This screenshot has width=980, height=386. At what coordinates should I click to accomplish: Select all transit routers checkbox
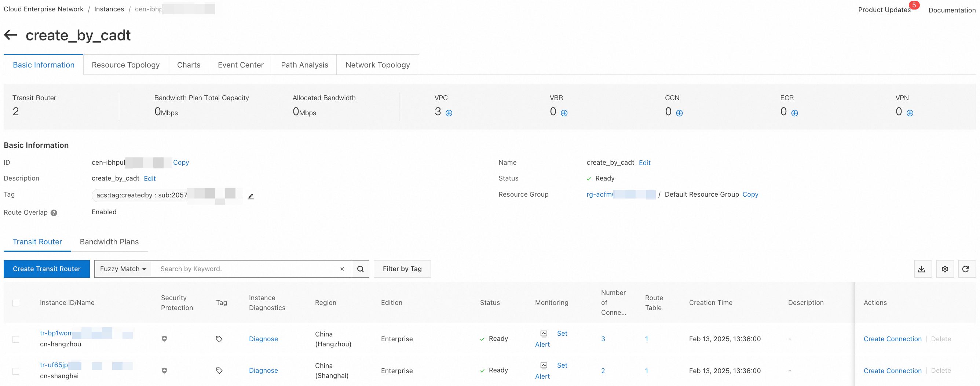tap(16, 303)
